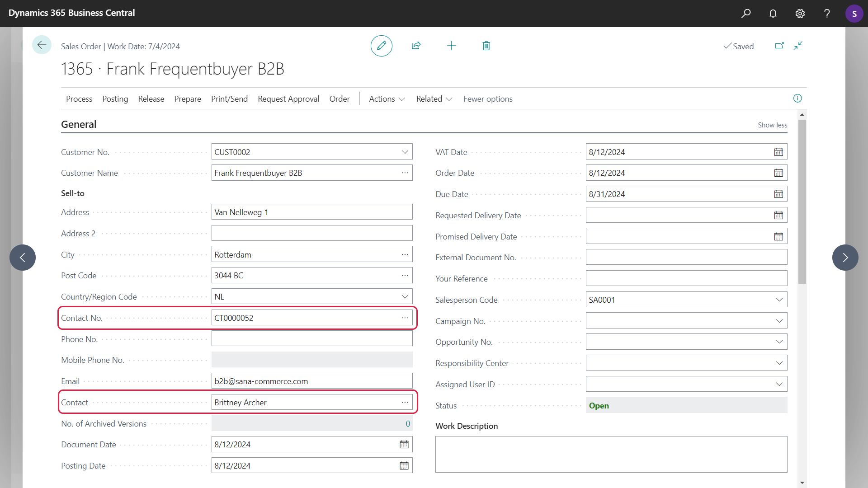Open the settings gear
The height and width of the screenshot is (488, 868).
(800, 14)
